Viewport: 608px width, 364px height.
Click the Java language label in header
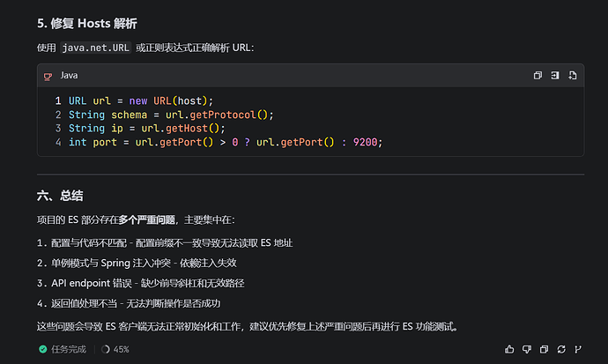click(x=69, y=75)
